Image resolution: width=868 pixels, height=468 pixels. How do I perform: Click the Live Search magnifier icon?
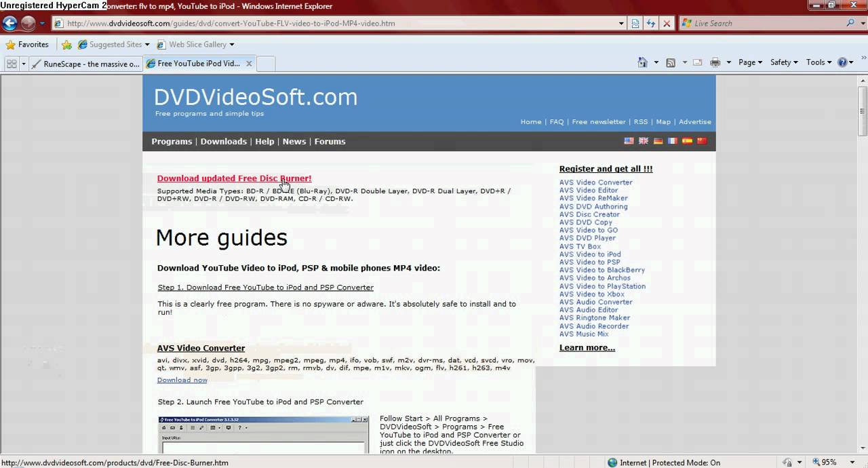850,23
